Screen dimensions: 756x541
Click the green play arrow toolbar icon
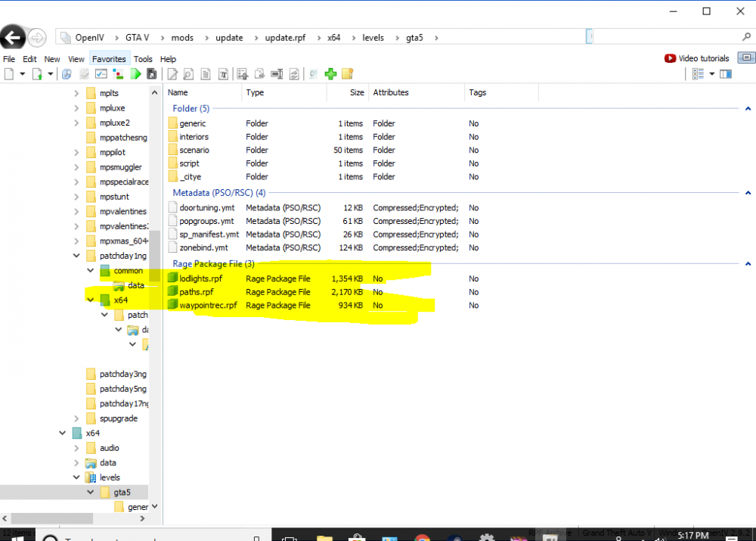136,74
